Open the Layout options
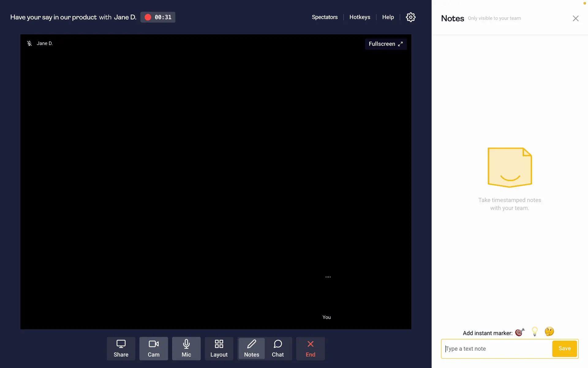Viewport: 588px width, 368px height. coord(219,348)
